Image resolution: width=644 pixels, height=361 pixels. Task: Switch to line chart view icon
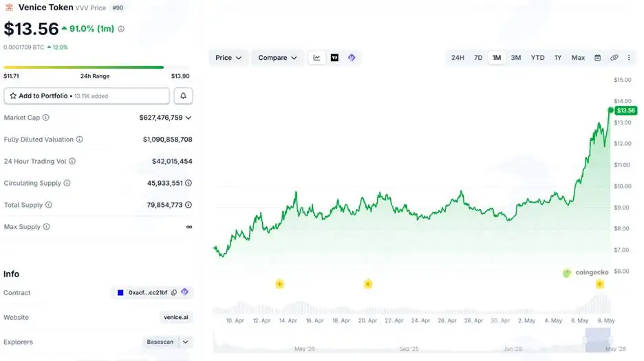(316, 58)
